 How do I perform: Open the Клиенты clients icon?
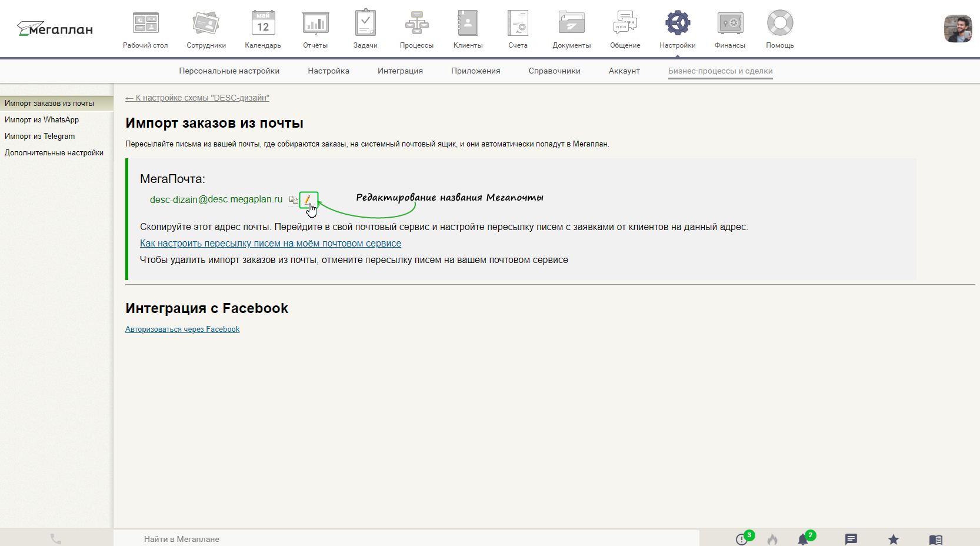pos(468,23)
